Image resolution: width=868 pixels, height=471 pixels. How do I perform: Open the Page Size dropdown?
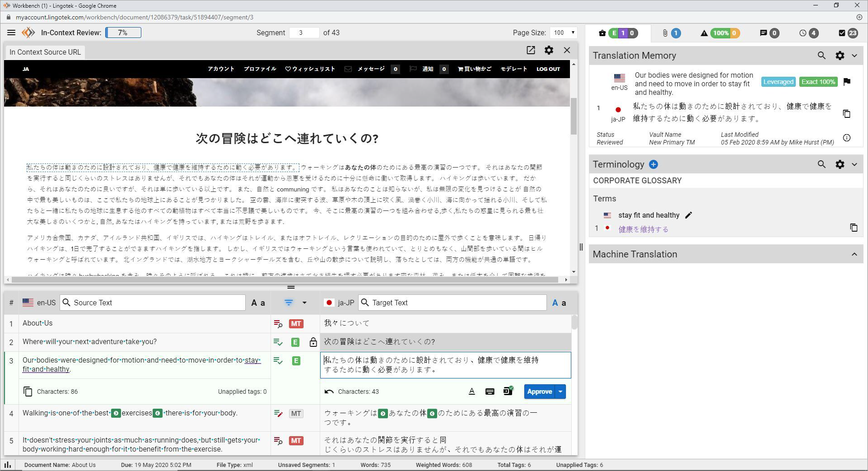(x=564, y=33)
